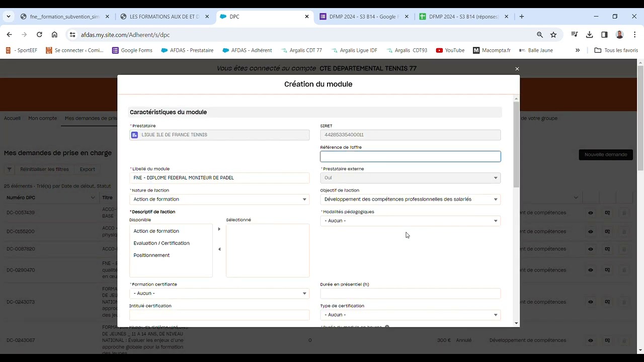Open the tab search chevron
644x362 pixels.
coord(8,17)
